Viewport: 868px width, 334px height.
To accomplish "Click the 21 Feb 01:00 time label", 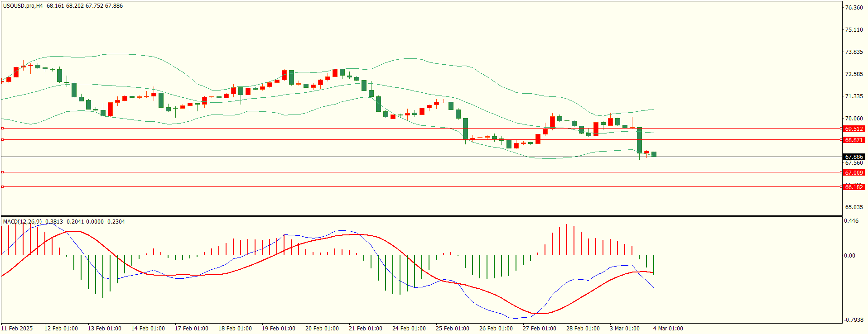I will (366, 329).
